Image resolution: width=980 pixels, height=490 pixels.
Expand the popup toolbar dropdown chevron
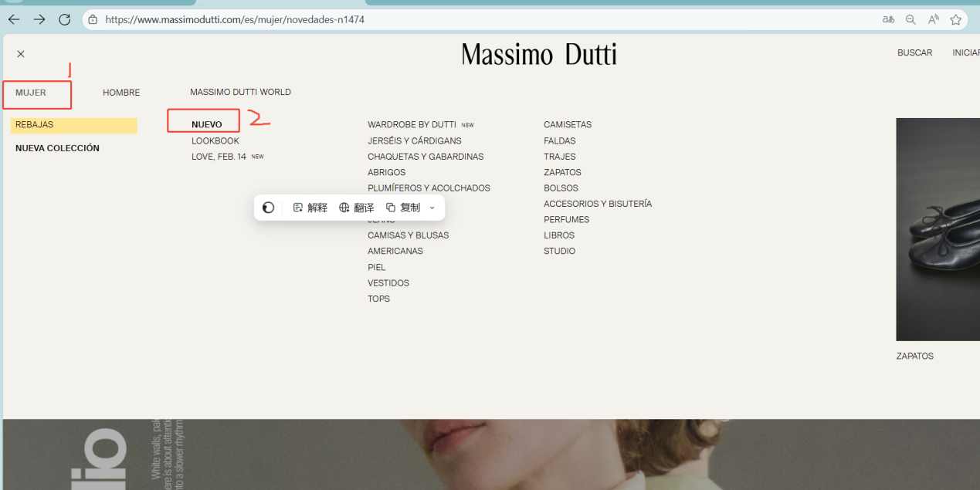(x=432, y=208)
